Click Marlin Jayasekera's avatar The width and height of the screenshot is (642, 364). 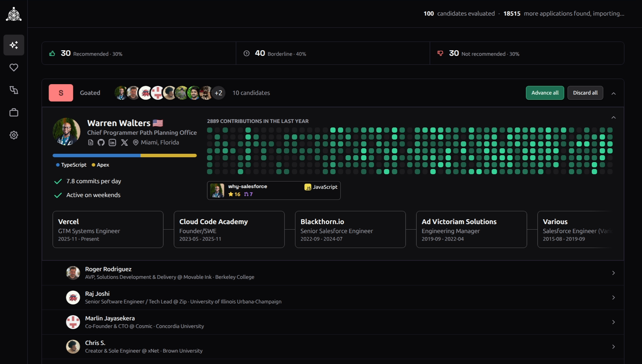pos(73,322)
